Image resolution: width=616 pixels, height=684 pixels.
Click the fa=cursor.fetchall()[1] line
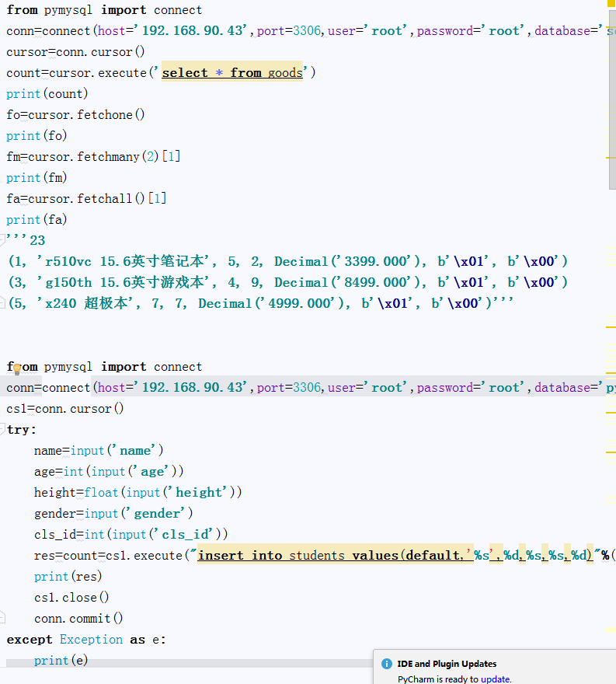tap(86, 198)
